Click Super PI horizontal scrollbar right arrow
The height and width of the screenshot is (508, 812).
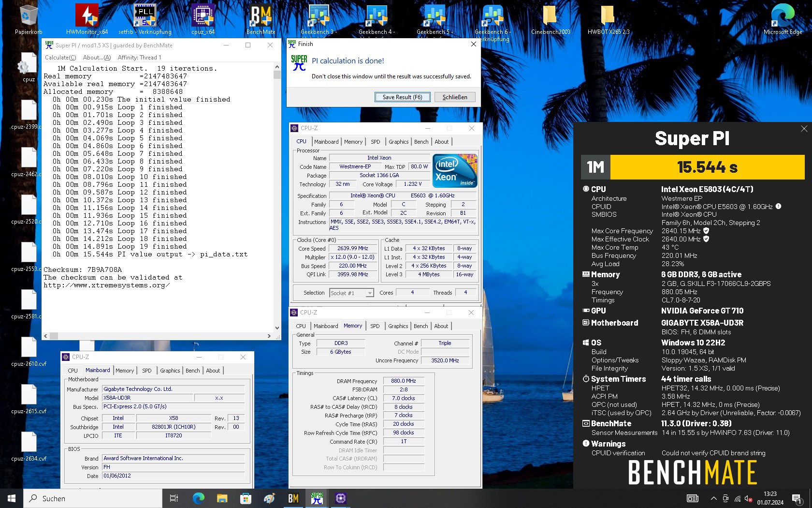pos(269,336)
